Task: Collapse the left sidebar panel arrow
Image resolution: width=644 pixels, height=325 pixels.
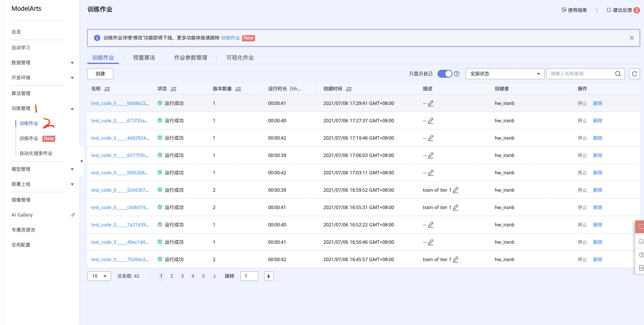Action: [x=81, y=161]
